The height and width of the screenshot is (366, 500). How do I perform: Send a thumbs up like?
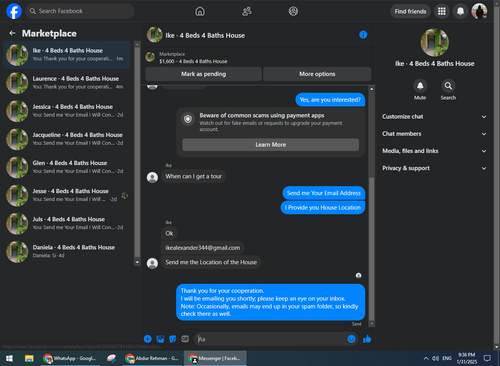367,339
